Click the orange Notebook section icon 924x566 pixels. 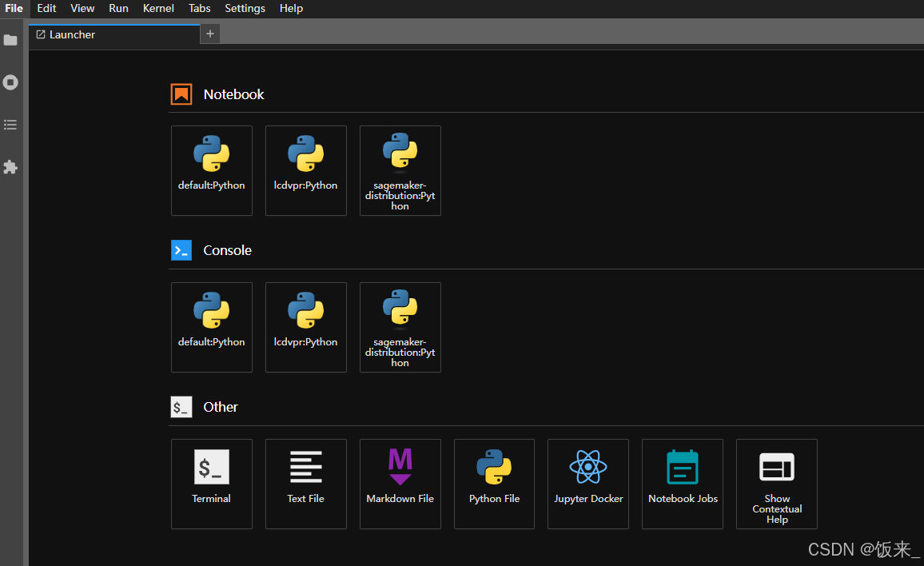coord(181,94)
